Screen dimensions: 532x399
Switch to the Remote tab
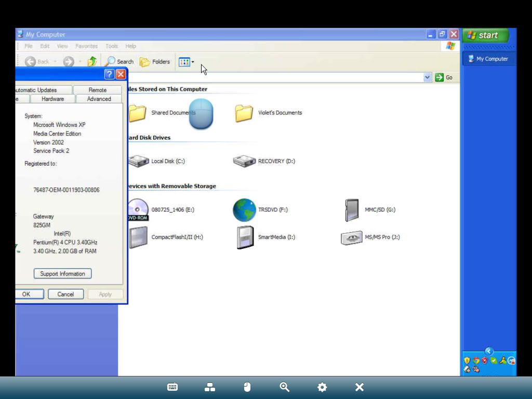click(x=98, y=90)
